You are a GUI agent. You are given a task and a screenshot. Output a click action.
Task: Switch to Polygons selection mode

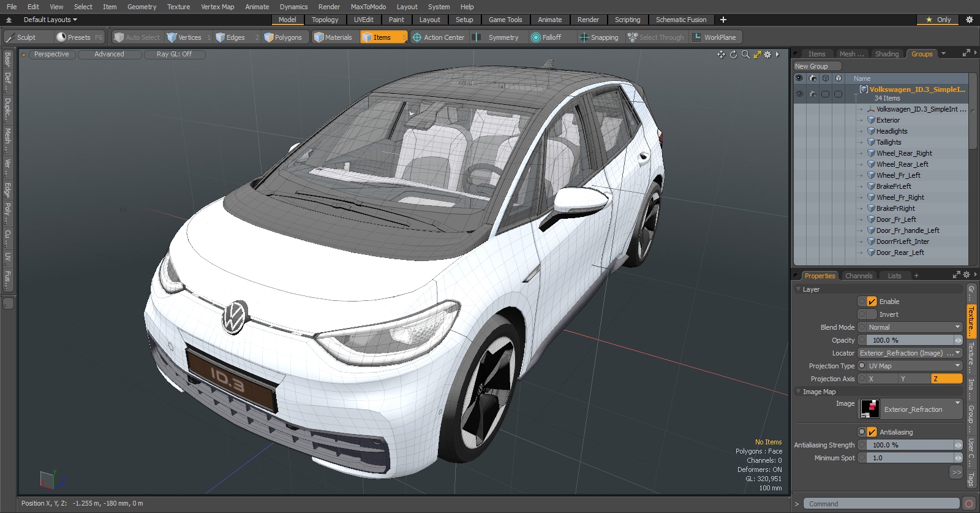pyautogui.click(x=284, y=37)
